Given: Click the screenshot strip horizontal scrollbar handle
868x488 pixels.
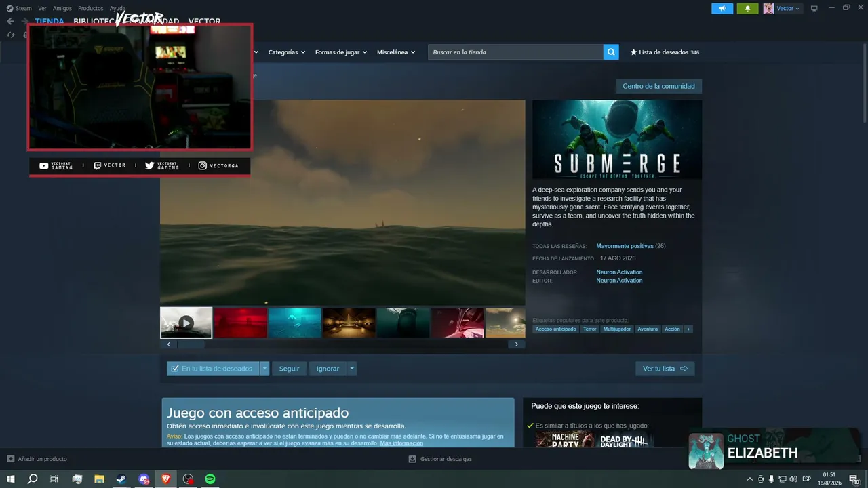Looking at the screenshot, I should click(191, 344).
